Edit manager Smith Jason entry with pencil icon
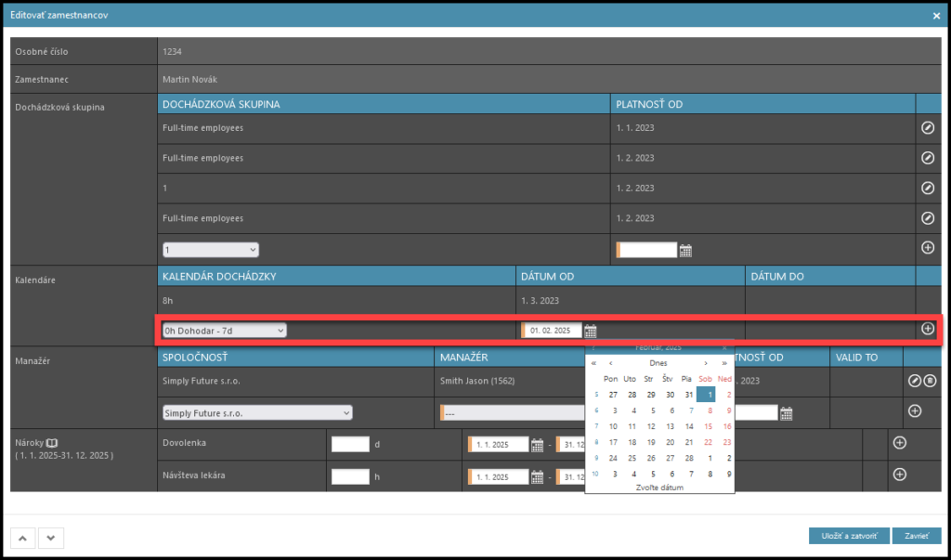 coord(914,380)
